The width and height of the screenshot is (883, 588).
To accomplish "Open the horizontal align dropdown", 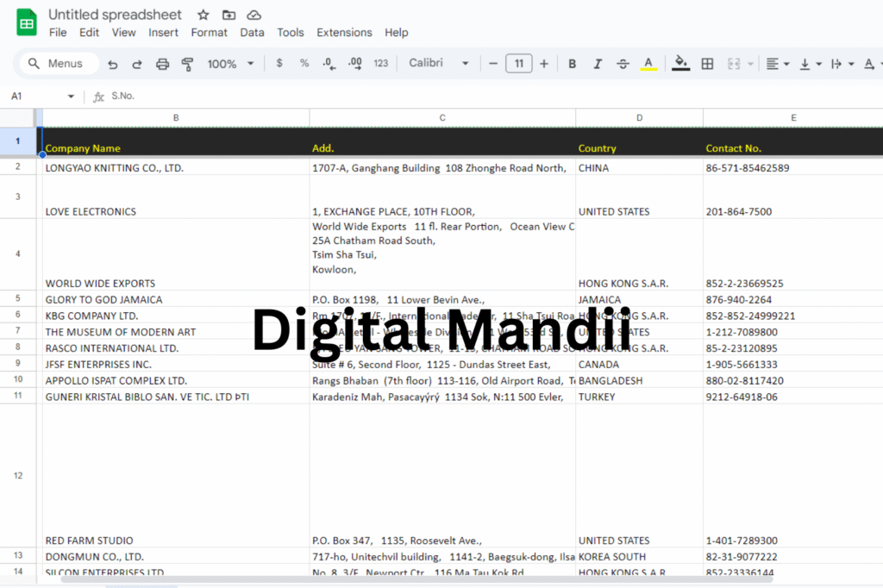I will [x=778, y=64].
